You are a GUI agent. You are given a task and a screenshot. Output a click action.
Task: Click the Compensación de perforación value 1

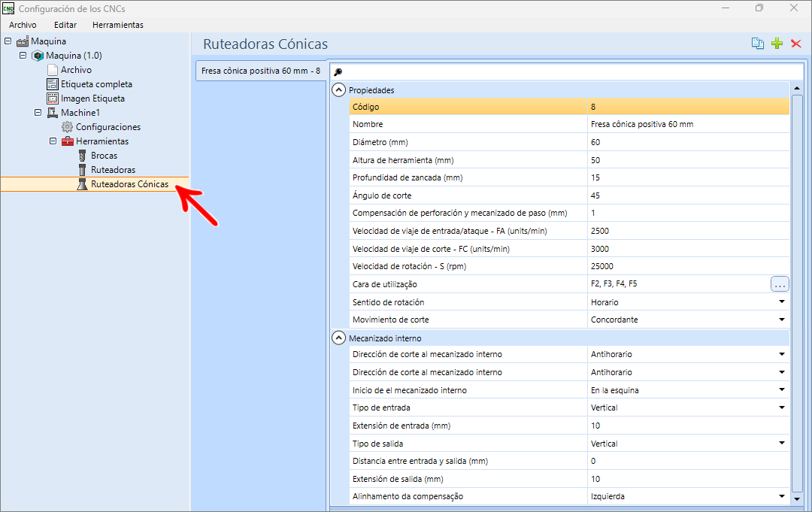point(688,213)
